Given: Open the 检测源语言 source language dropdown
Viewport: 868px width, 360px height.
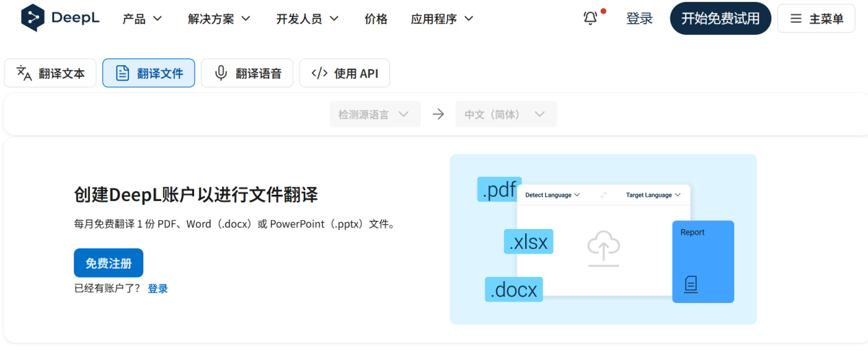Looking at the screenshot, I should coord(375,115).
